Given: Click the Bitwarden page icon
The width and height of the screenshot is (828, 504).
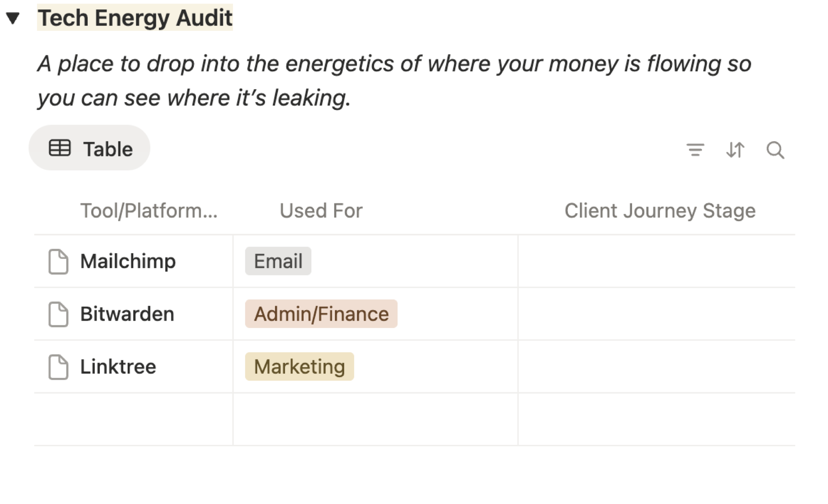Looking at the screenshot, I should click(58, 314).
